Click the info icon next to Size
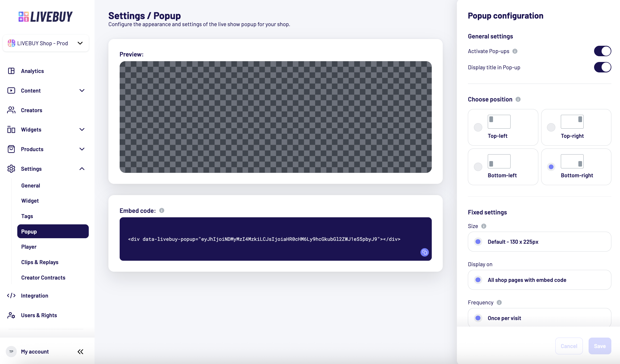 (484, 226)
